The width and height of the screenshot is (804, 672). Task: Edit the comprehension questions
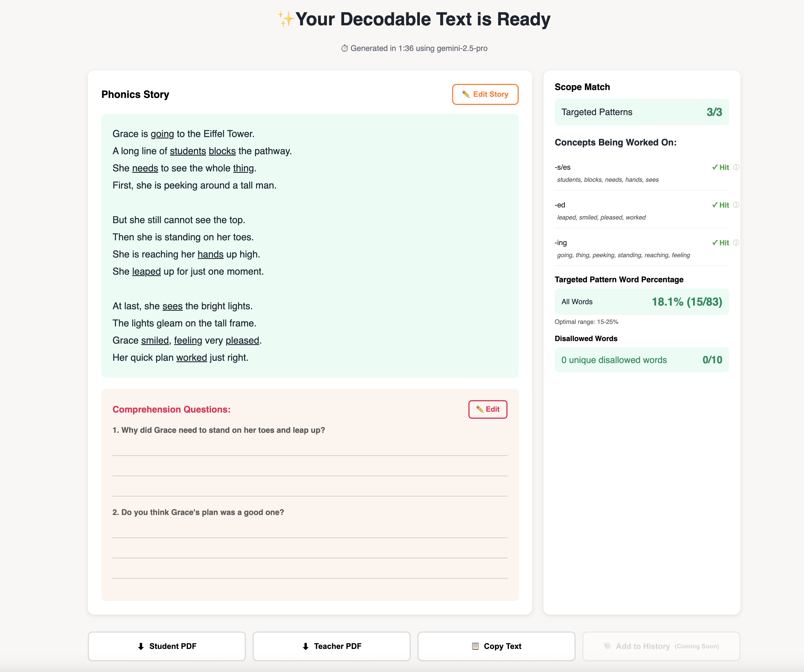pyautogui.click(x=488, y=409)
